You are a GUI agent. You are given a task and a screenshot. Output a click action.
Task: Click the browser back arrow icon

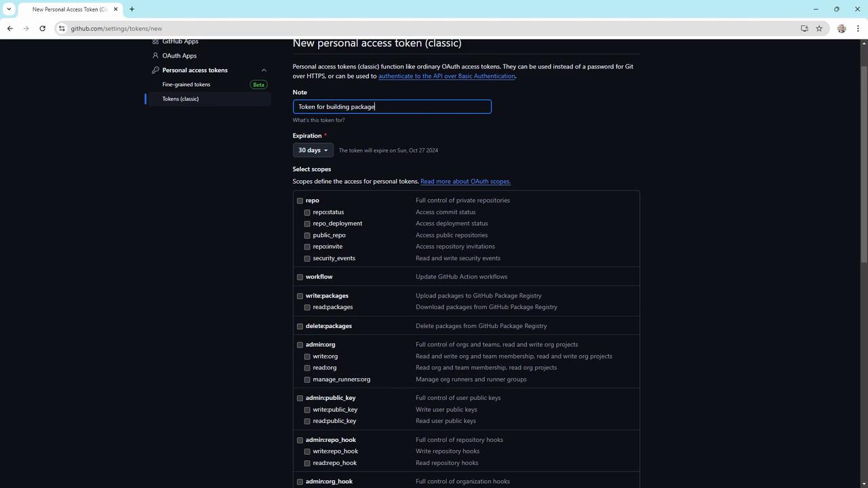(9, 28)
